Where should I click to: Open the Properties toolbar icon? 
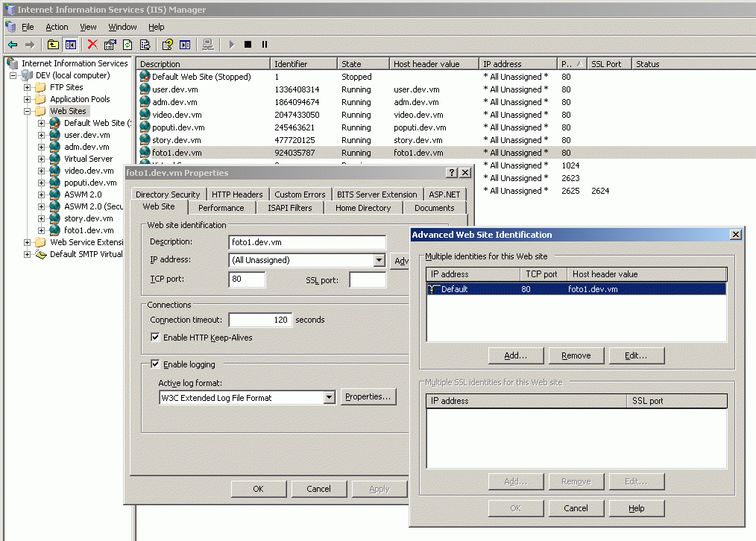[x=110, y=45]
